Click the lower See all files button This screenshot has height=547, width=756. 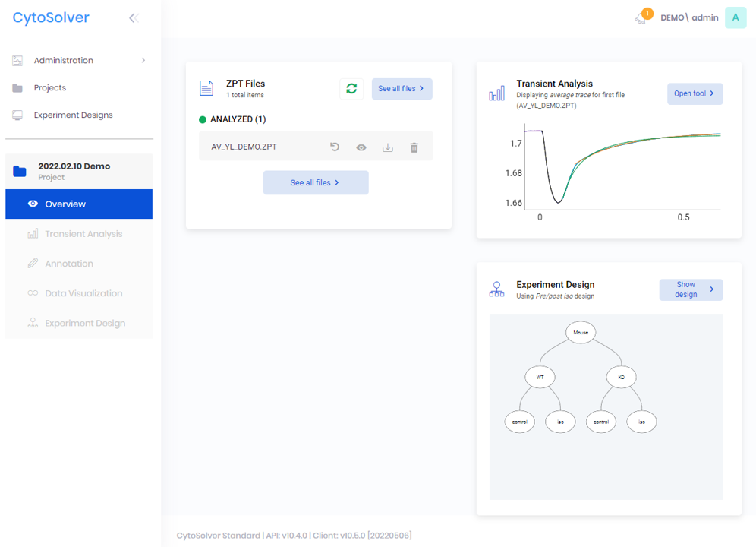pyautogui.click(x=316, y=182)
